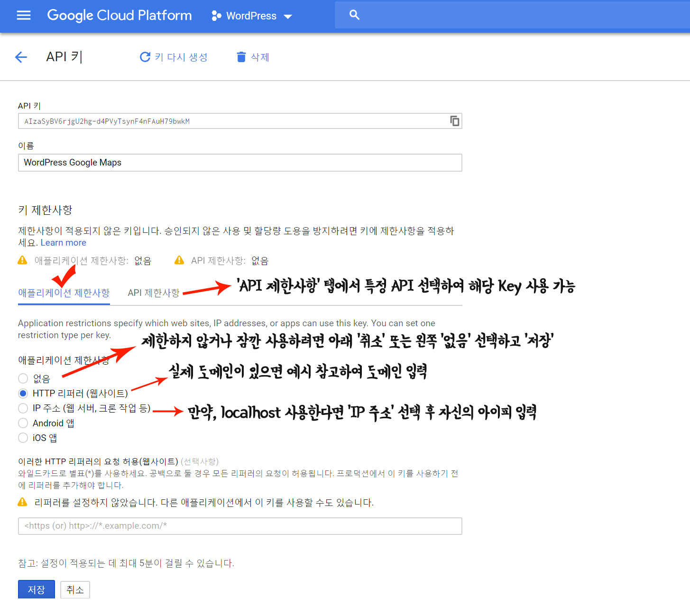This screenshot has width=690, height=616.
Task: Select IP 주소 radio option
Action: click(x=23, y=408)
